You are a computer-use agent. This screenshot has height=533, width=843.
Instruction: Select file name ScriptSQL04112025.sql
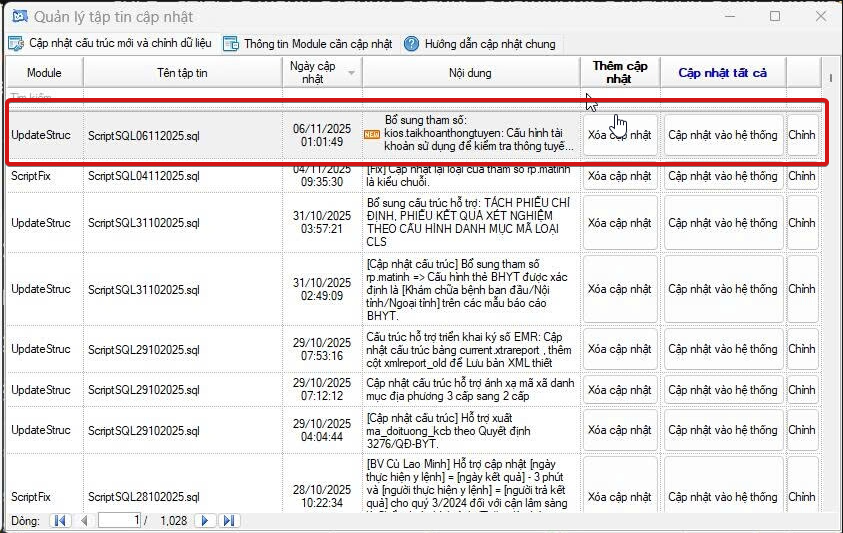(144, 176)
